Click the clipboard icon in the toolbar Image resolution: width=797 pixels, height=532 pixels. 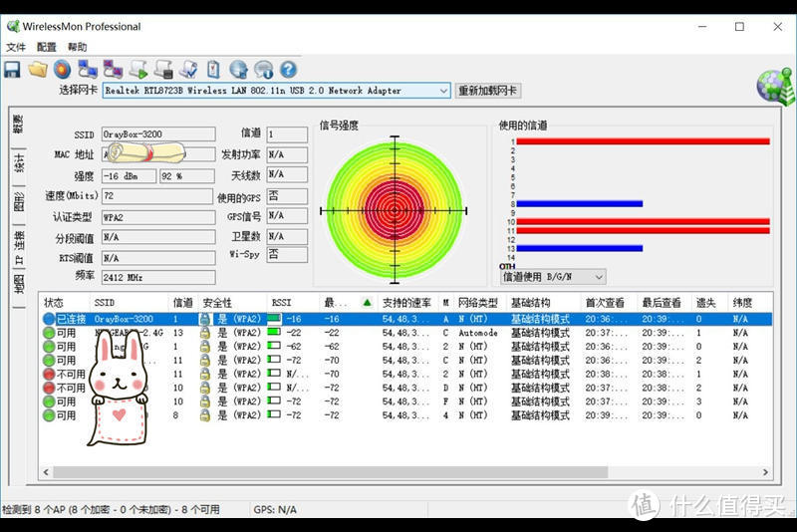point(212,70)
